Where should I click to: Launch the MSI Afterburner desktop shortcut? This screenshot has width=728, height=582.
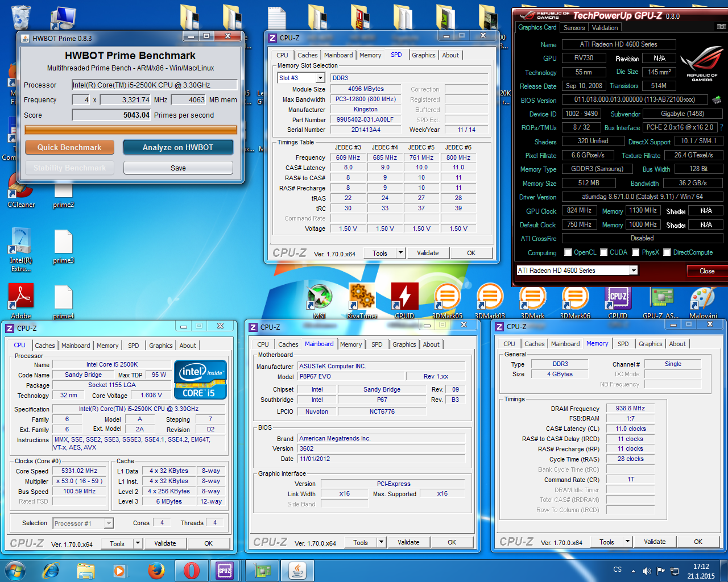point(320,301)
